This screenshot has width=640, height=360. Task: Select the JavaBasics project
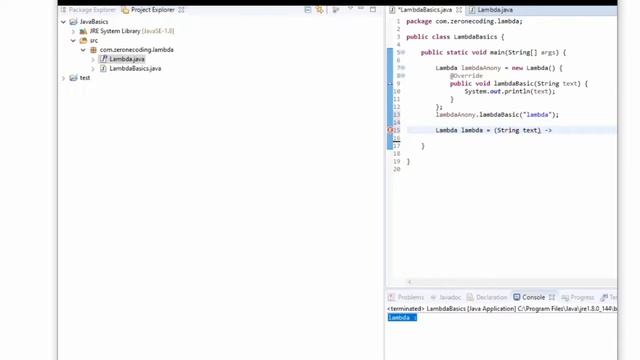pyautogui.click(x=94, y=22)
